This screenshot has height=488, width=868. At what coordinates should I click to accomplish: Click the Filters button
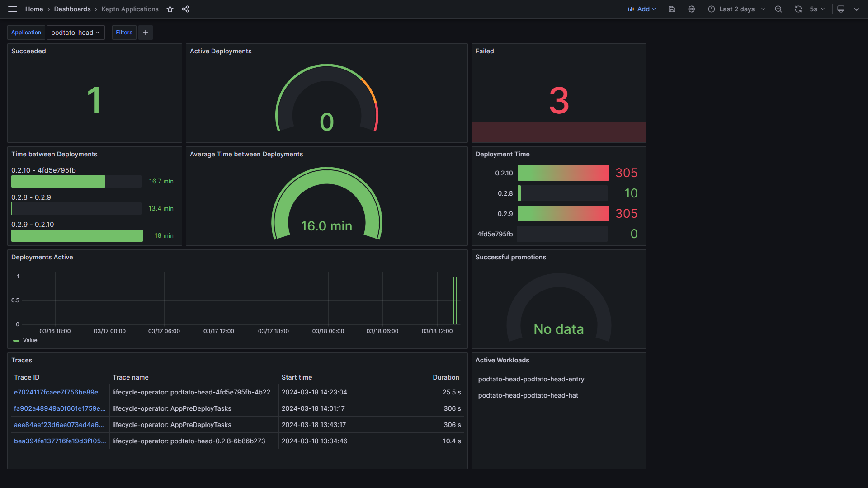click(x=123, y=32)
